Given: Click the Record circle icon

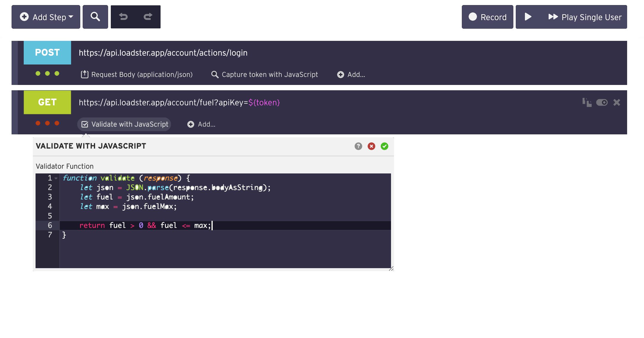Looking at the screenshot, I should click(x=473, y=17).
